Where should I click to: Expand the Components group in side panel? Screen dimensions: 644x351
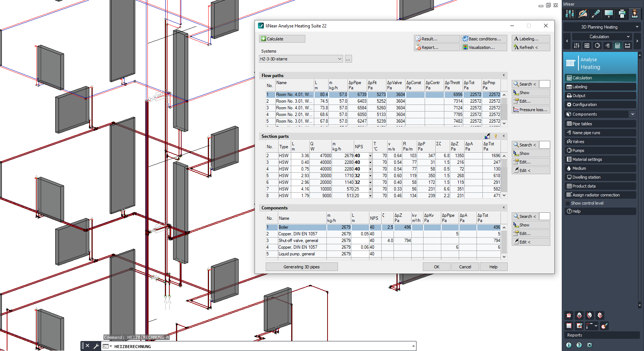(x=633, y=114)
